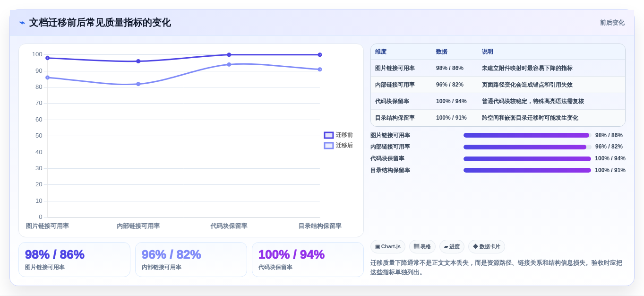Click the Chart.js tag chip
The width and height of the screenshot is (644, 296).
point(388,247)
